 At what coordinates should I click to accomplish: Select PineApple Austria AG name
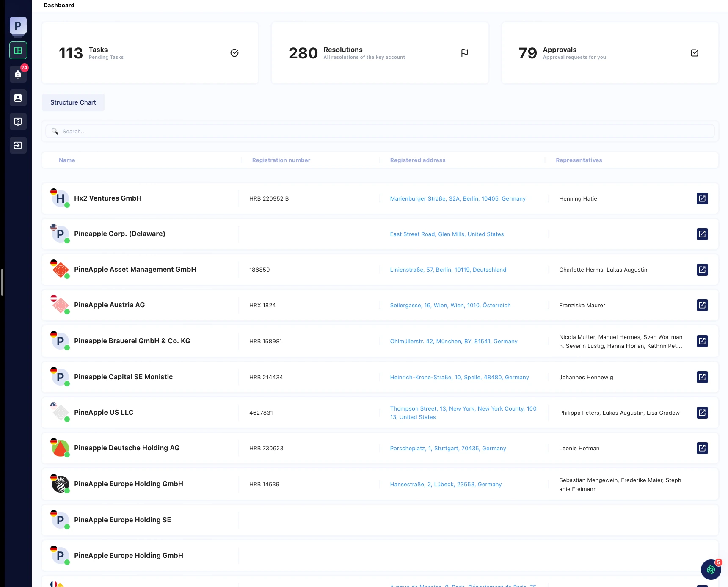click(x=110, y=305)
